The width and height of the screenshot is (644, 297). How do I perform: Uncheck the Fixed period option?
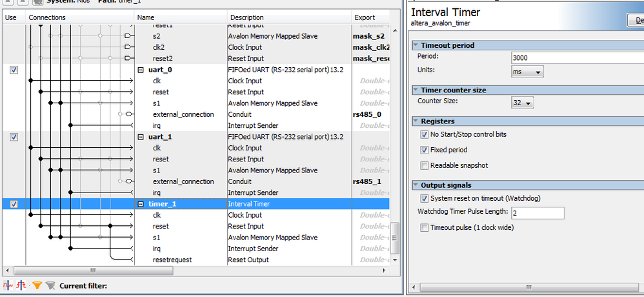[424, 150]
